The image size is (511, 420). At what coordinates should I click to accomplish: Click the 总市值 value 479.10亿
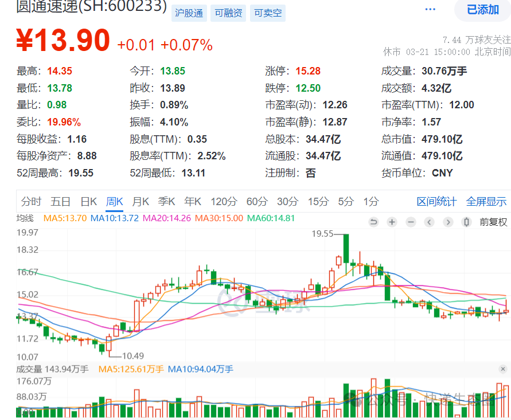coord(442,139)
